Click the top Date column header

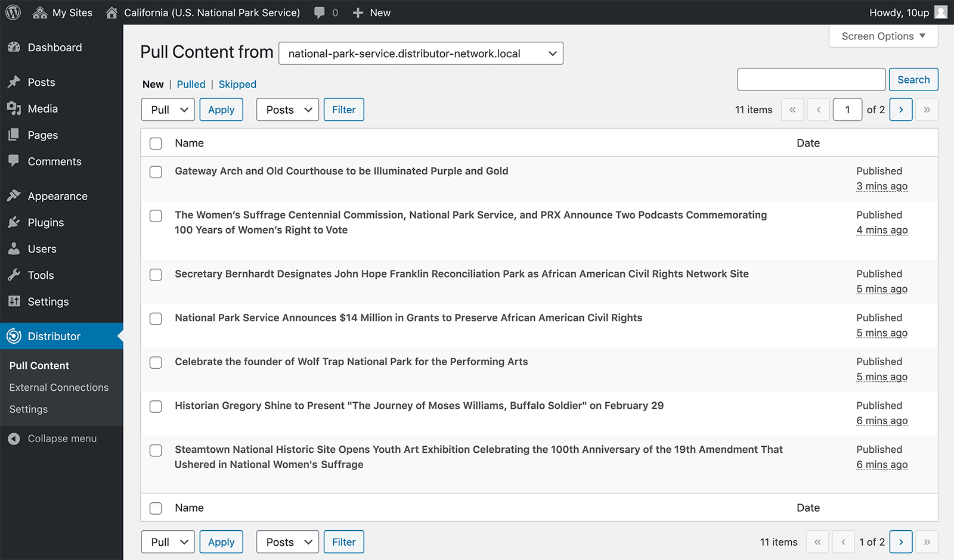click(x=808, y=143)
